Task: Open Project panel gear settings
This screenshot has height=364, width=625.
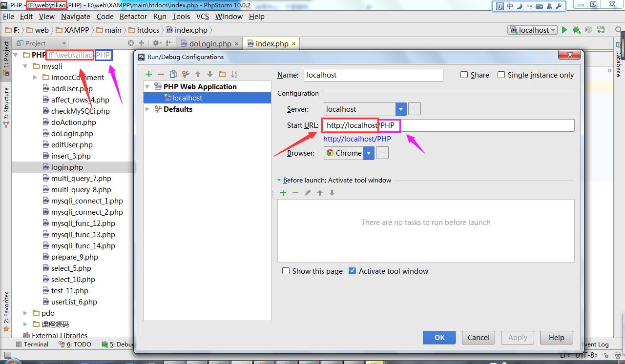Action: click(x=156, y=43)
